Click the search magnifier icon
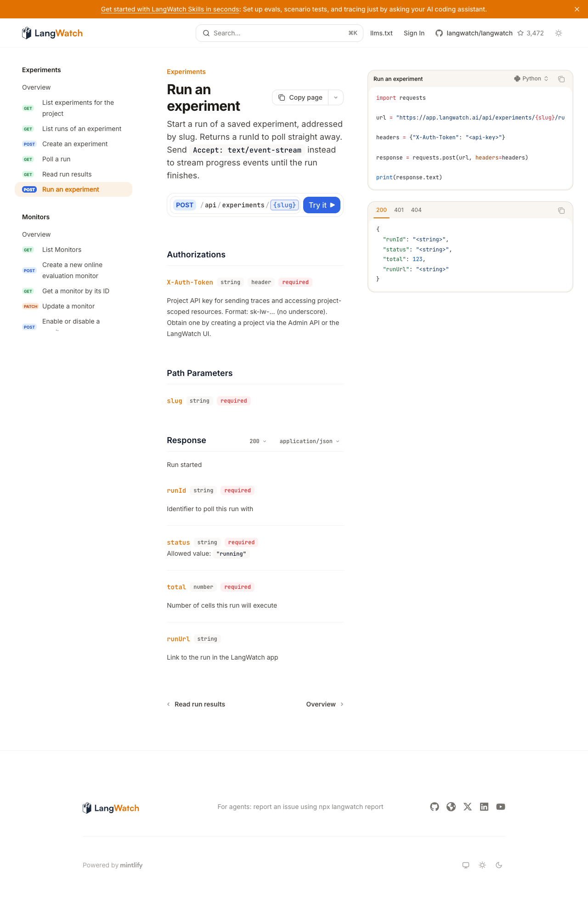Image resolution: width=588 pixels, height=923 pixels. point(206,33)
